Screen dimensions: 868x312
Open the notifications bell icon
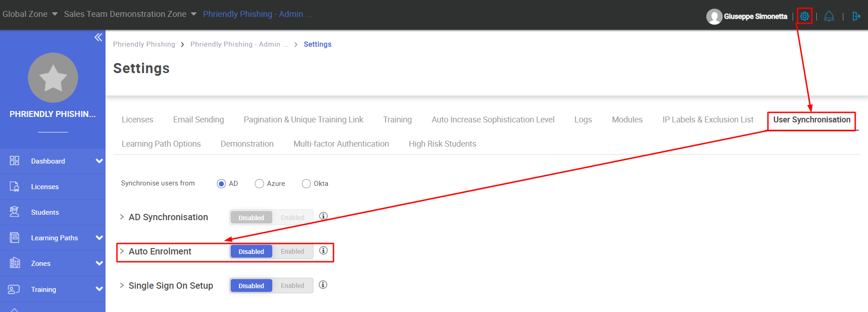(829, 16)
